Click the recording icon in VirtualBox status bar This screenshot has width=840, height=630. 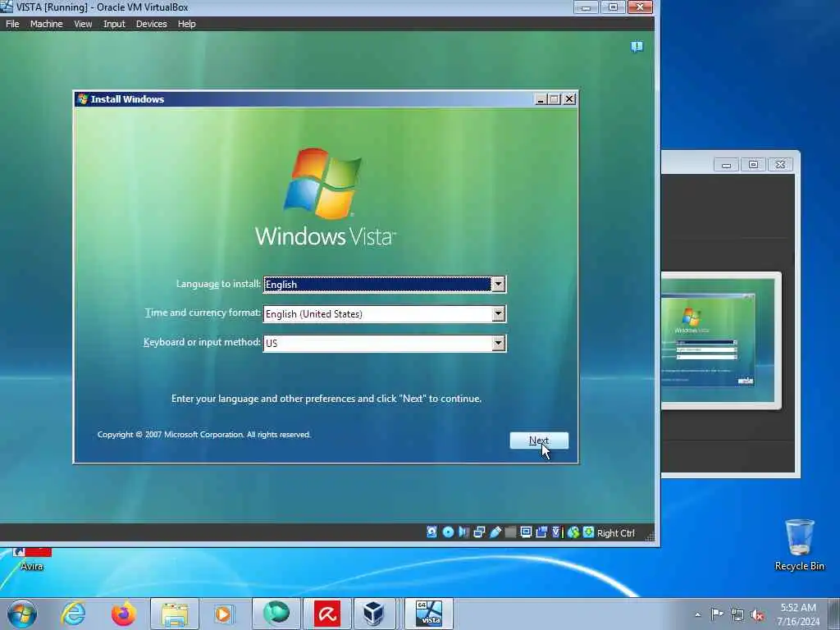click(541, 532)
